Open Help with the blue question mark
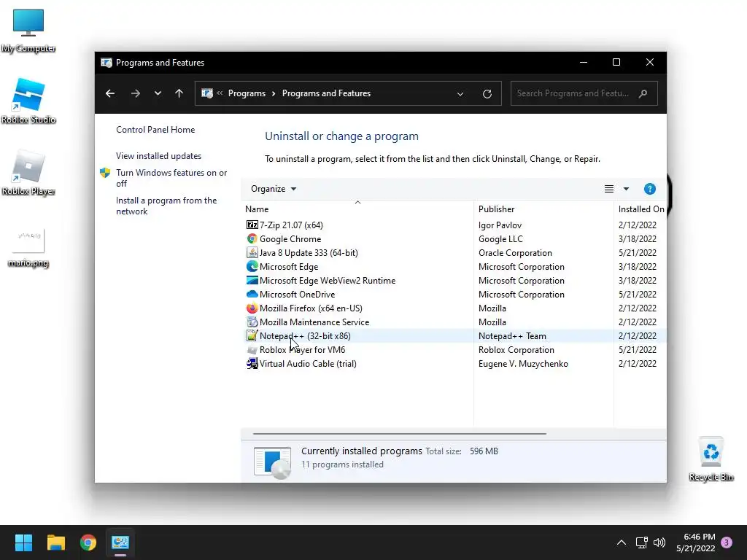Screen dimensions: 747x560 tap(650, 189)
